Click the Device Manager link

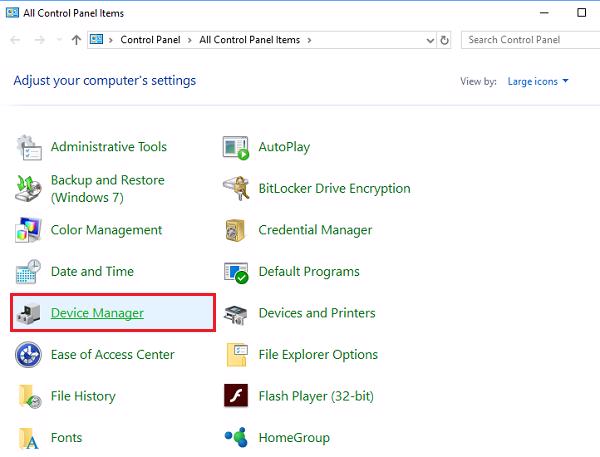tap(97, 313)
